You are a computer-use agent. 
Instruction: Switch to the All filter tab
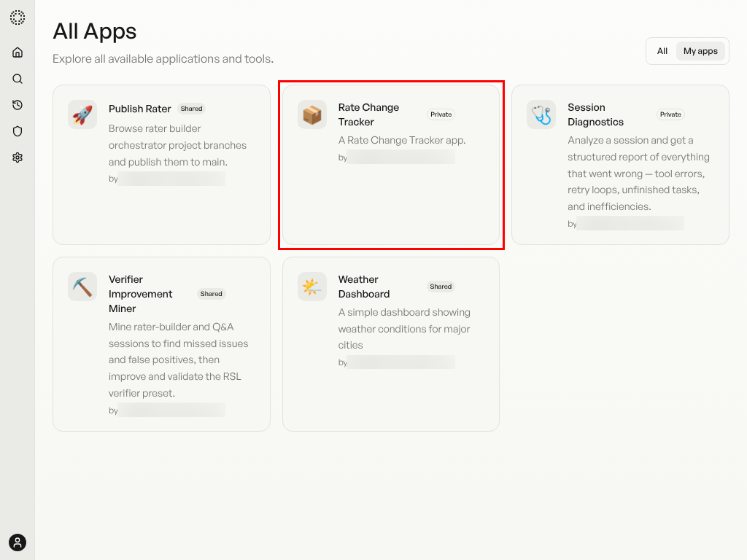click(662, 51)
